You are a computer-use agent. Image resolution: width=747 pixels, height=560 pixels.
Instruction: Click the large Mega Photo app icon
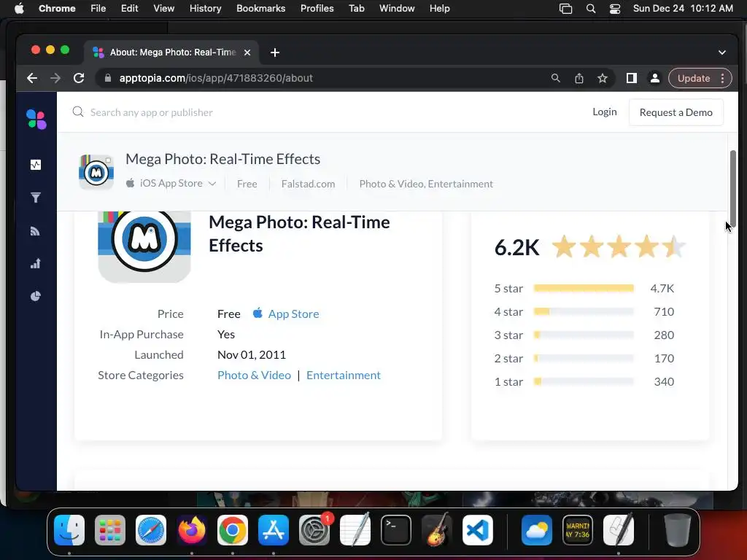point(144,246)
